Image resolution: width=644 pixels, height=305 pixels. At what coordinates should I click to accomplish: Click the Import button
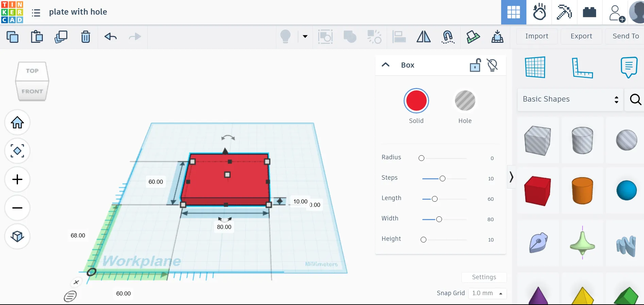(x=537, y=36)
